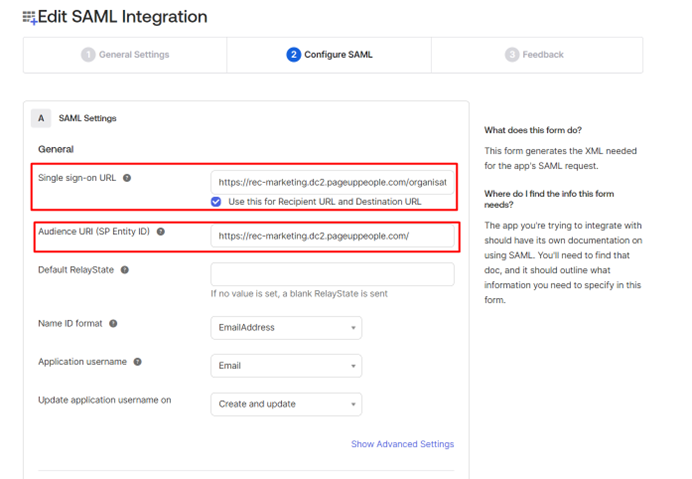Screen dimensions: 692x479
Task: Go to the General Settings step tab
Action: click(125, 55)
